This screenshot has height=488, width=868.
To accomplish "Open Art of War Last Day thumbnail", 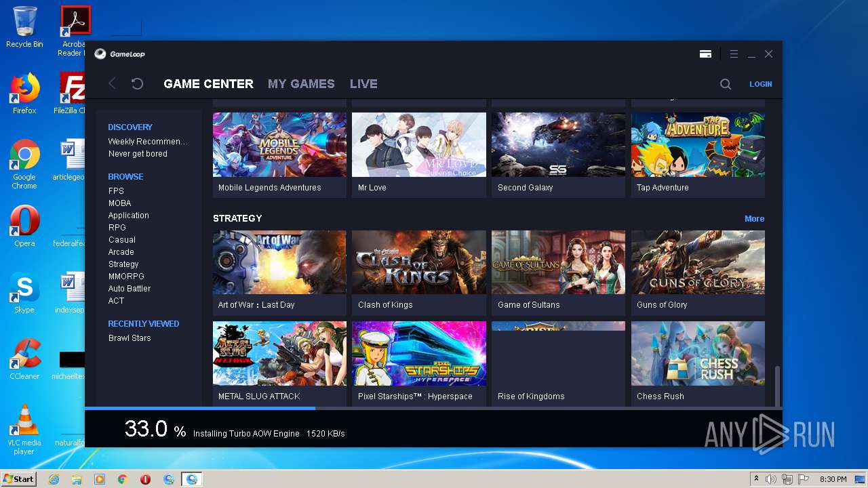I will [x=279, y=262].
